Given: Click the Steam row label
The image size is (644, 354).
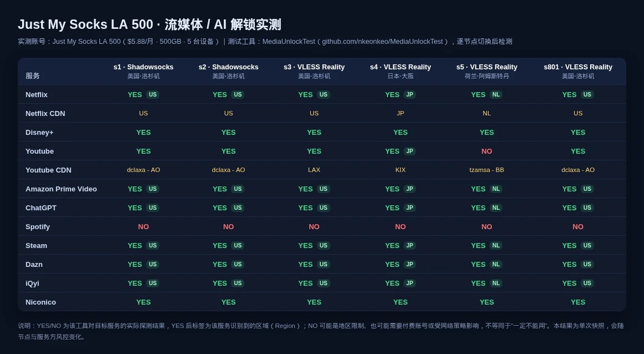Looking at the screenshot, I should 36,246.
